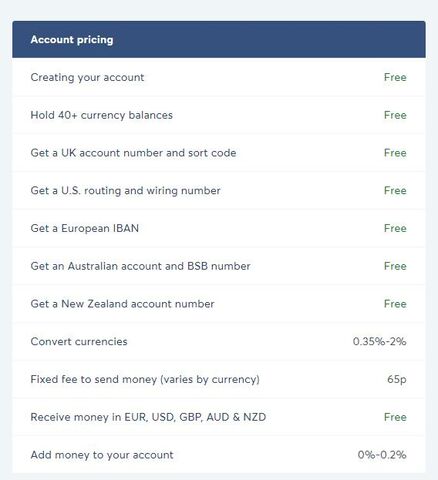Select Fixed fee to send money row

tap(219, 379)
